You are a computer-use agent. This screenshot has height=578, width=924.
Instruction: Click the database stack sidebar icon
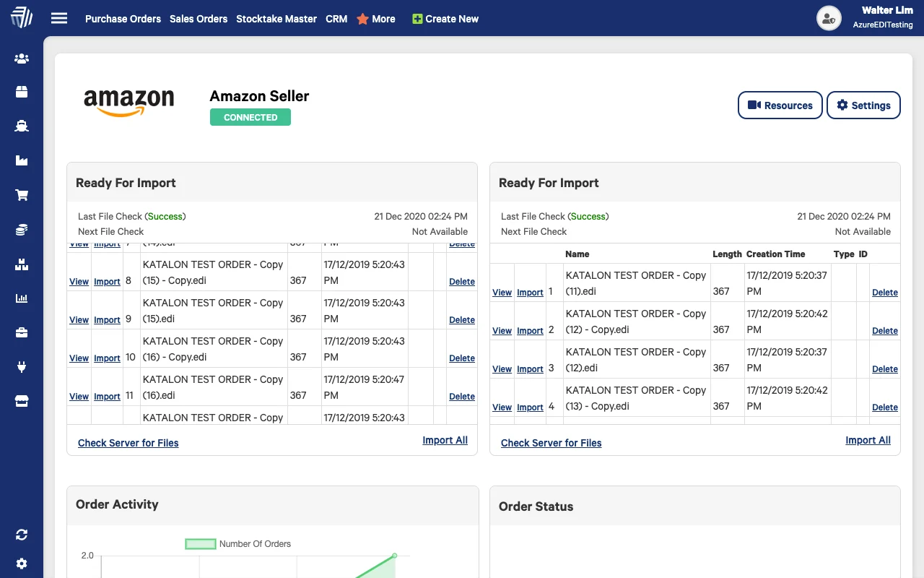pyautogui.click(x=21, y=229)
